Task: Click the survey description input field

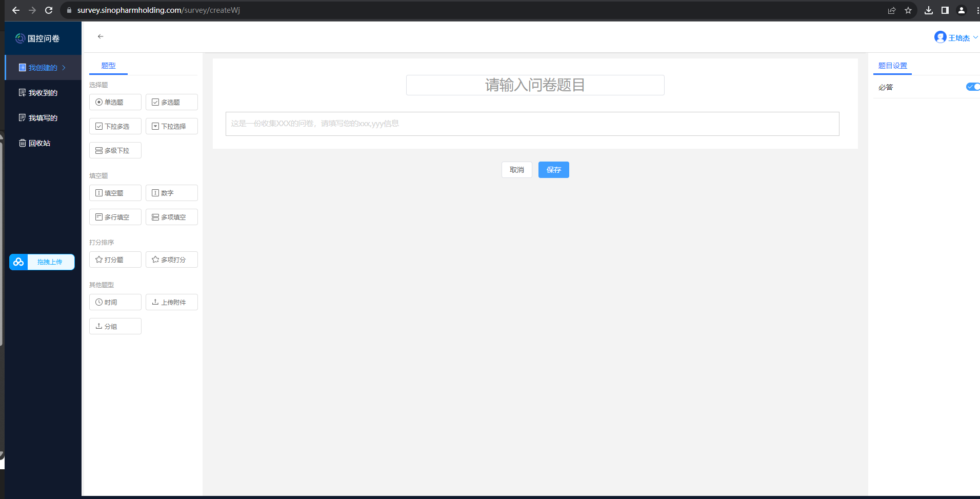Action: point(532,124)
